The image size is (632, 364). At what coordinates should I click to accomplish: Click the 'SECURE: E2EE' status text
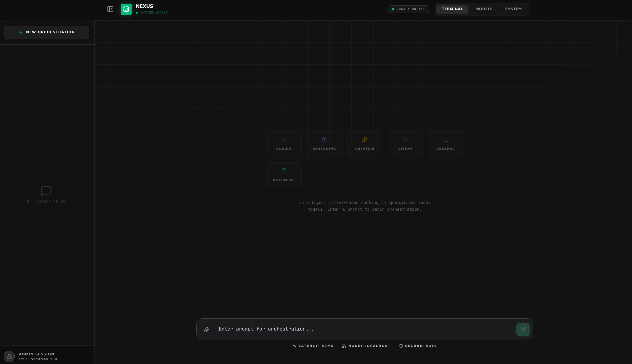(421, 346)
